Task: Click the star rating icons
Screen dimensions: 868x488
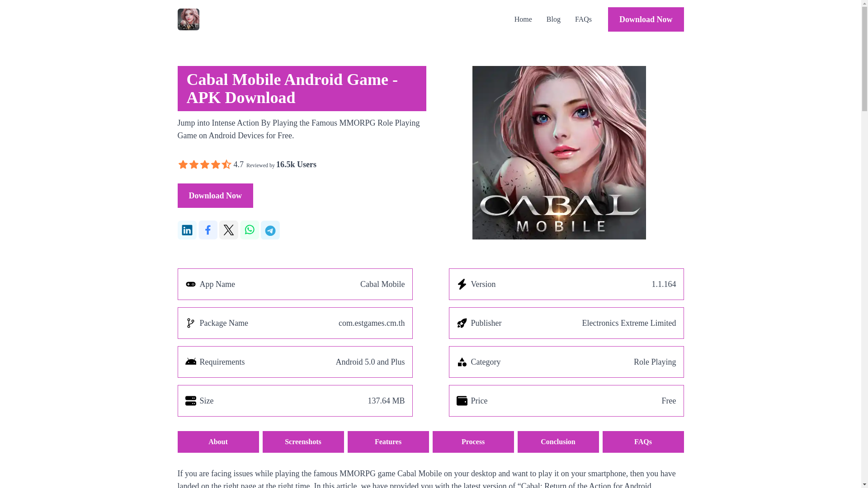Action: [x=204, y=164]
